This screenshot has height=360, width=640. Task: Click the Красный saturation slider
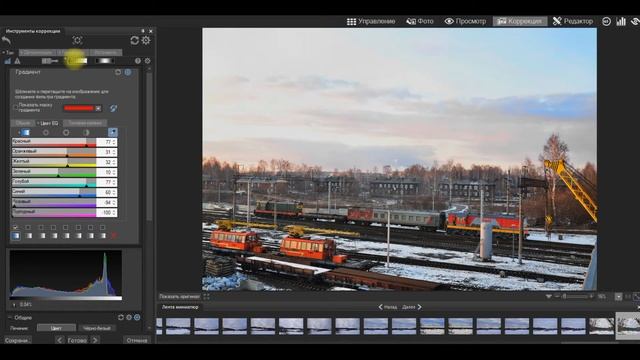pyautogui.click(x=54, y=142)
